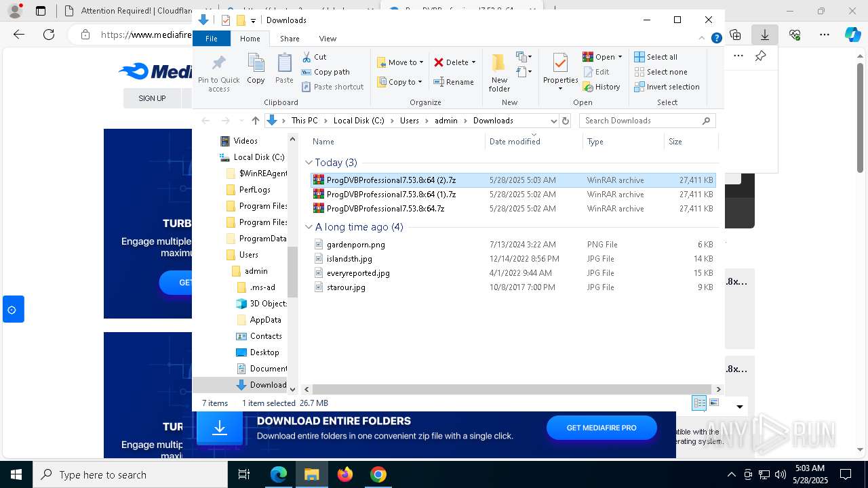The width and height of the screenshot is (868, 488).
Task: Open Firefox from taskbar
Action: tap(345, 474)
